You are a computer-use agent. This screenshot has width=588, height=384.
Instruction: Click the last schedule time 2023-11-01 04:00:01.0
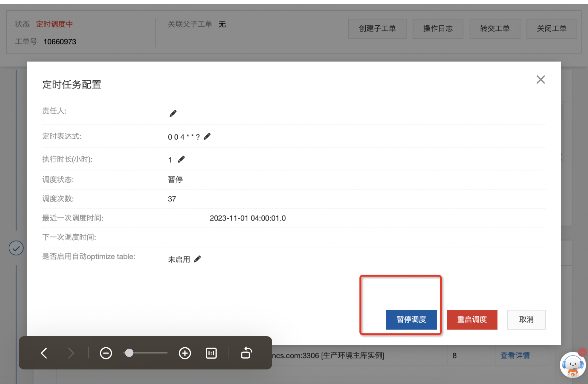pyautogui.click(x=248, y=218)
